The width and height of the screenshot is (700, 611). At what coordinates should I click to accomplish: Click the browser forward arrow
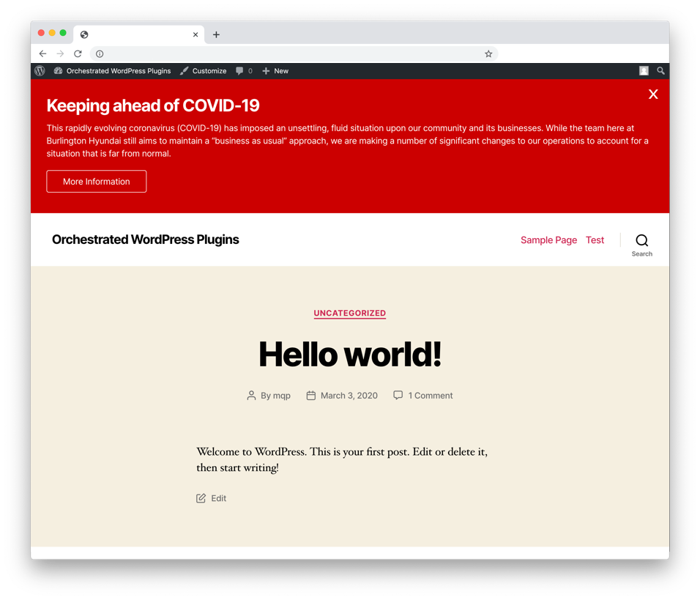[x=60, y=53]
